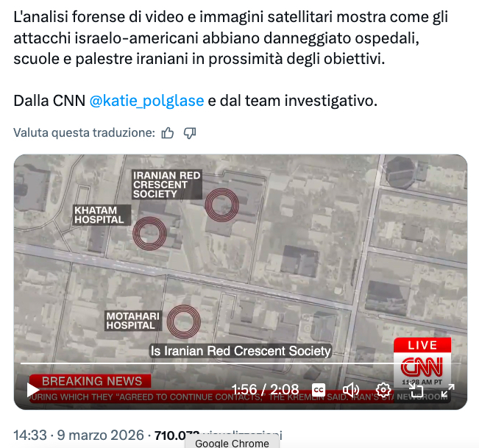This screenshot has width=479, height=448.
Task: Click the Breaking News banner in the video
Action: 91,381
